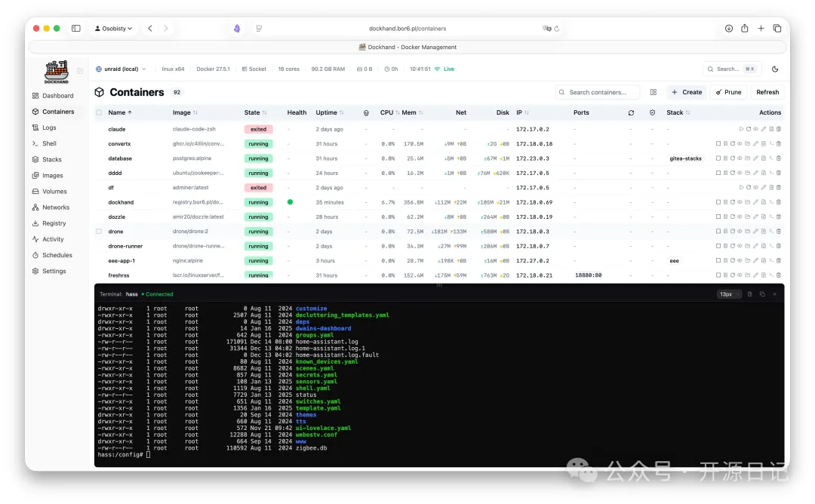
Task: Start the claude container with play icon
Action: point(741,129)
